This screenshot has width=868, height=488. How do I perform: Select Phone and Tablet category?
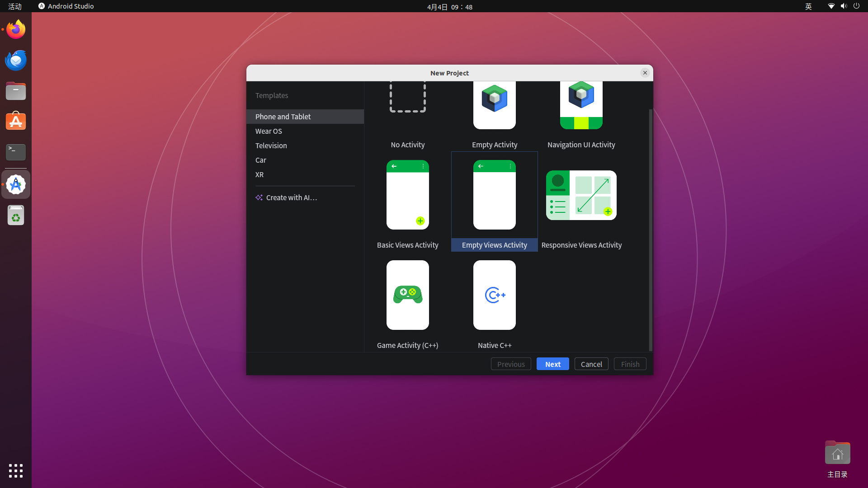(x=283, y=117)
